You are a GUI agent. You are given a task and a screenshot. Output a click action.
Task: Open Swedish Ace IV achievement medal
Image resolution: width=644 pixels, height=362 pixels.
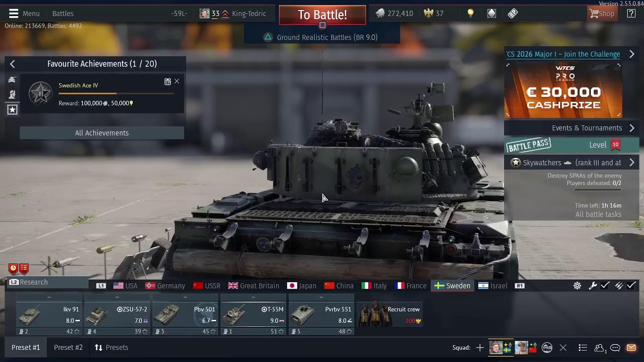(40, 94)
